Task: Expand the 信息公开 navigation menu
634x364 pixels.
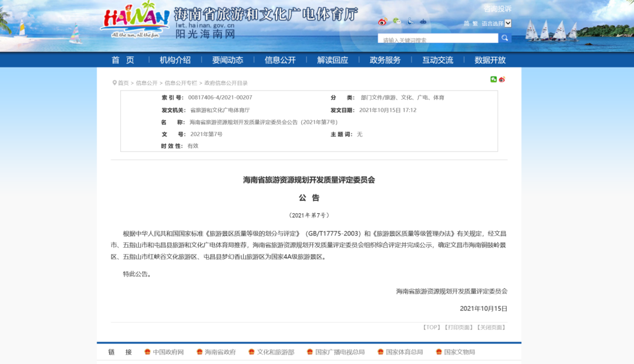Action: click(x=280, y=60)
